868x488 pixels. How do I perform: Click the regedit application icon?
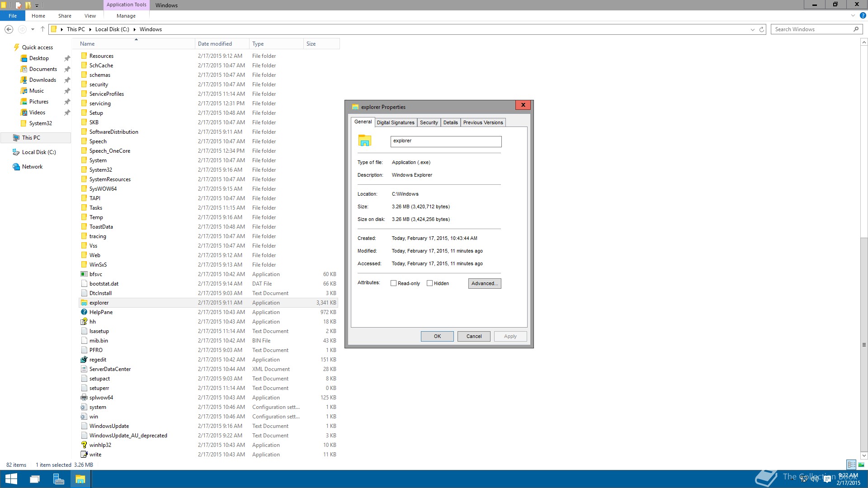click(x=84, y=360)
